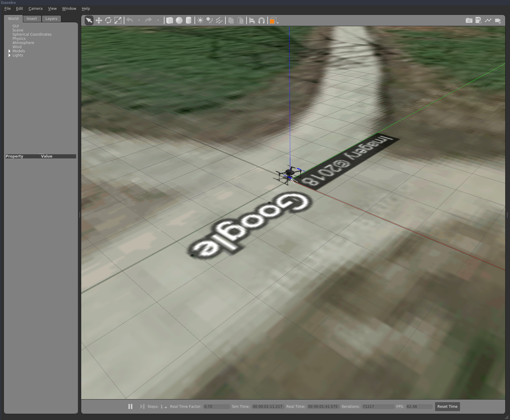
Task: Select Atmosphere in the world tree
Action: pos(23,43)
